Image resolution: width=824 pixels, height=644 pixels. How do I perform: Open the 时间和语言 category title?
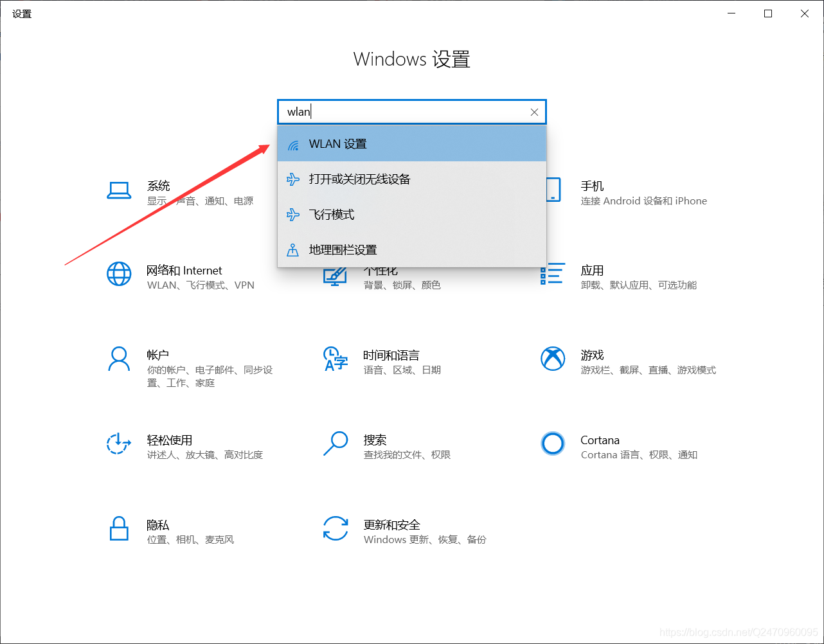click(391, 355)
